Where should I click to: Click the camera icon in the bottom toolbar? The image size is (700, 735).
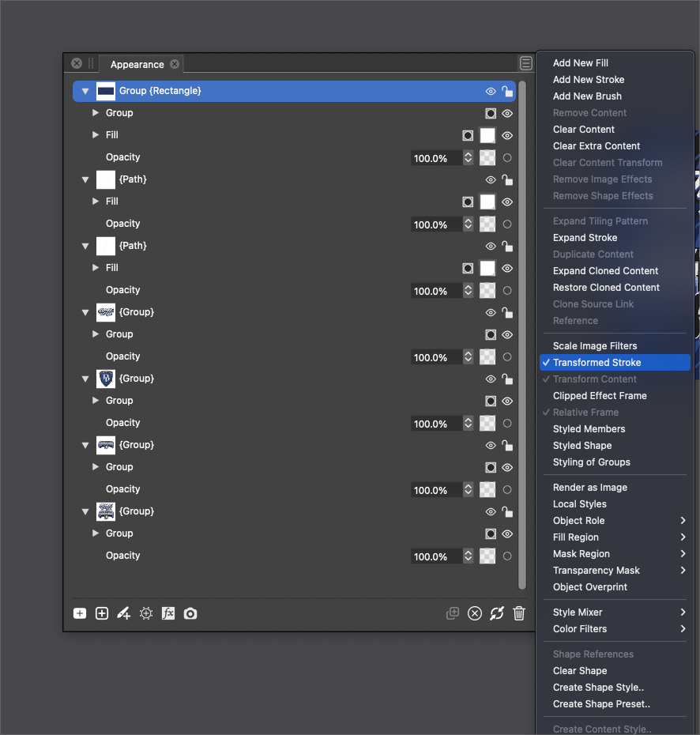pos(190,613)
